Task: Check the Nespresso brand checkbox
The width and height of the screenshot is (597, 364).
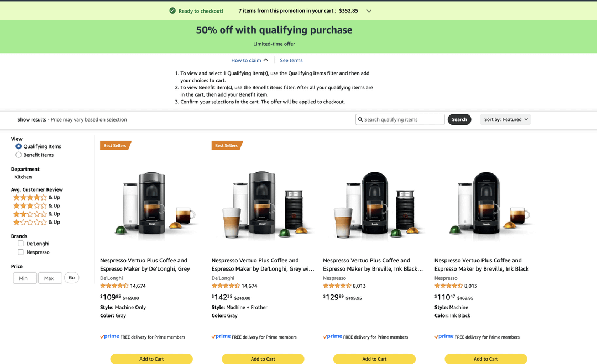Action: coord(20,252)
